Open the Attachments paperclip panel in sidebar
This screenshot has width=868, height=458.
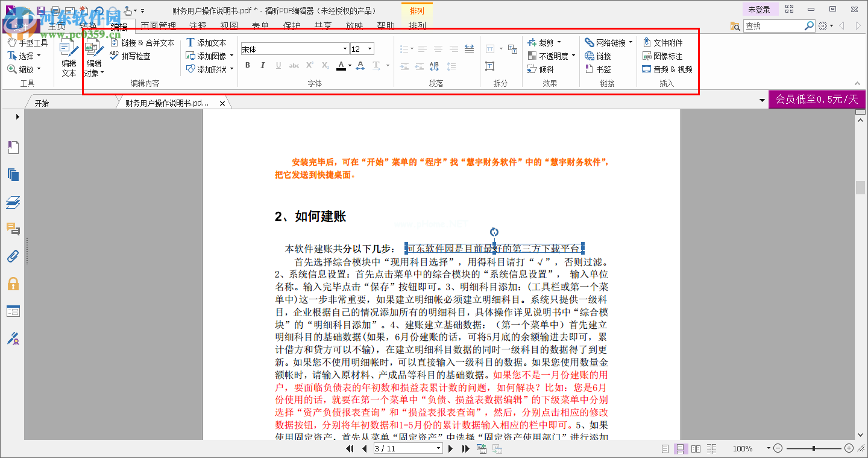[13, 256]
